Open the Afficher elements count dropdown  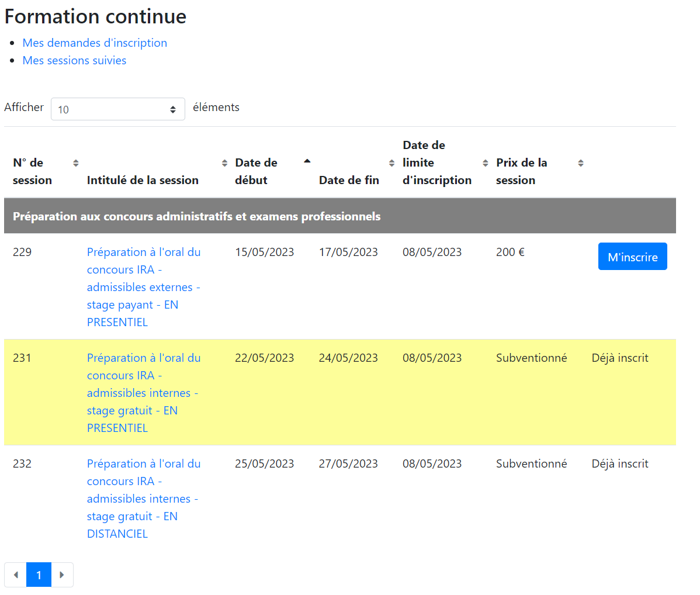(x=118, y=109)
